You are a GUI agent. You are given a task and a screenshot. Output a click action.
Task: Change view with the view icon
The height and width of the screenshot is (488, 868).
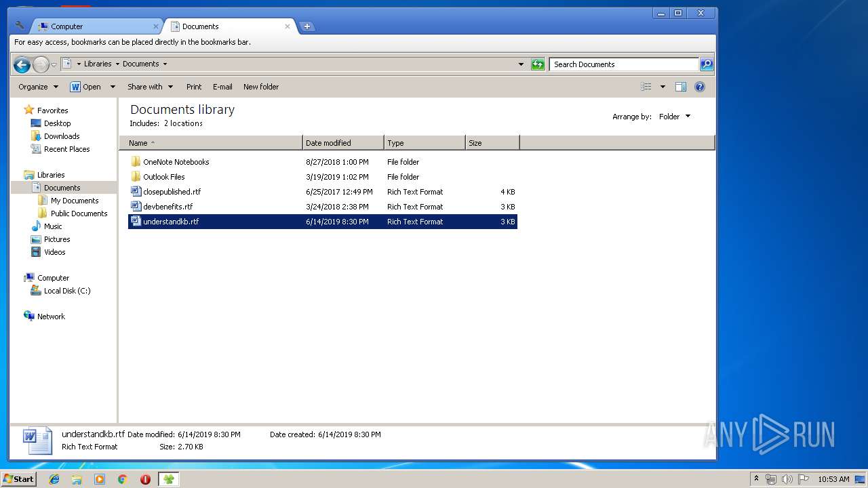tap(646, 87)
